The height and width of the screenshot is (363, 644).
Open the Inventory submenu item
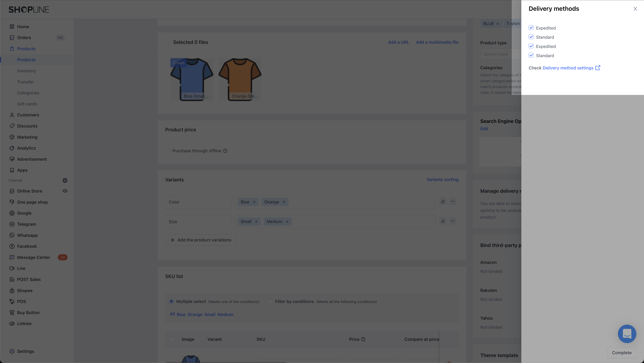26,71
